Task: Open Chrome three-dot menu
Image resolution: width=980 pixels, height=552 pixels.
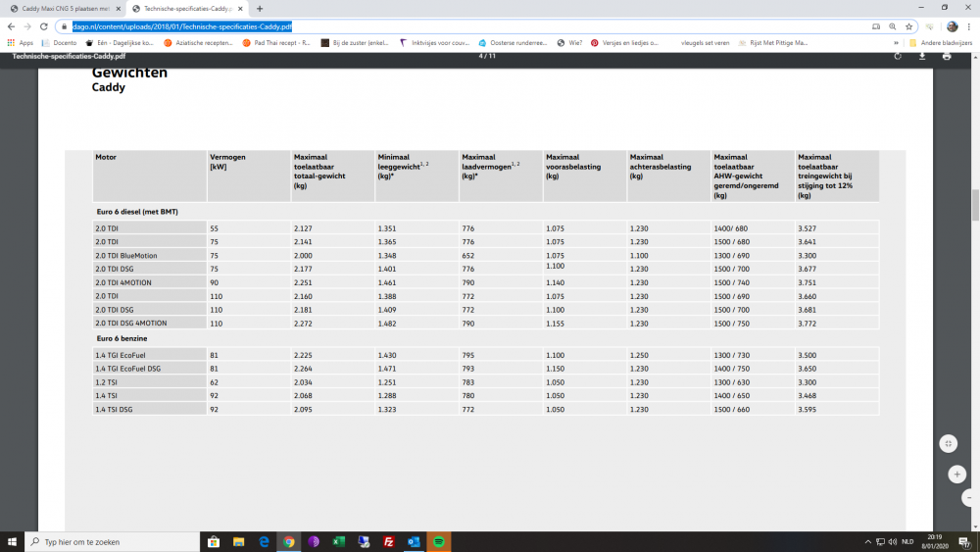Action: pos(969,26)
